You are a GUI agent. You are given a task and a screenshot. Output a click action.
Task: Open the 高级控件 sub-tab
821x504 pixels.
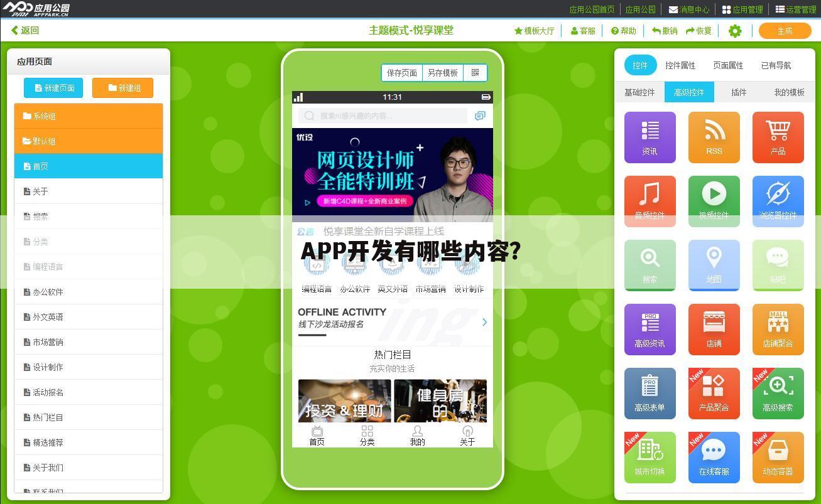[689, 92]
